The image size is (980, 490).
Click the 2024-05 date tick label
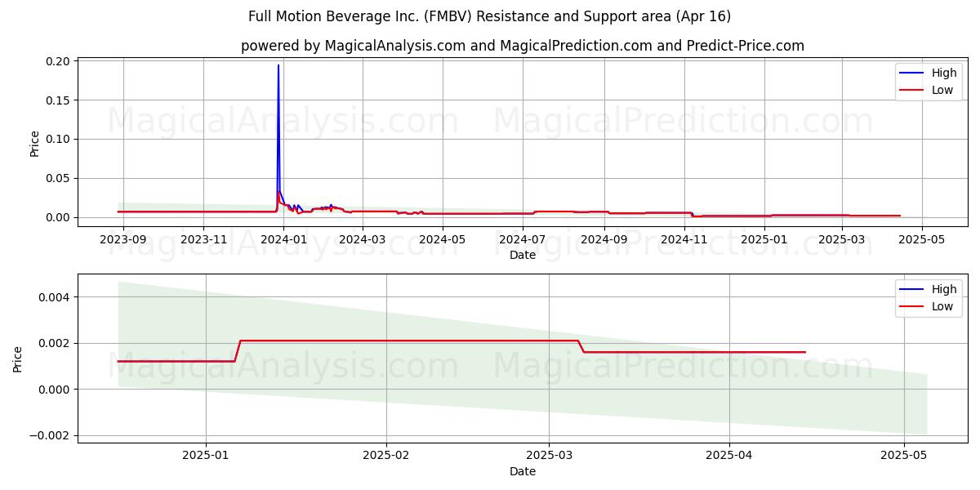(x=442, y=239)
